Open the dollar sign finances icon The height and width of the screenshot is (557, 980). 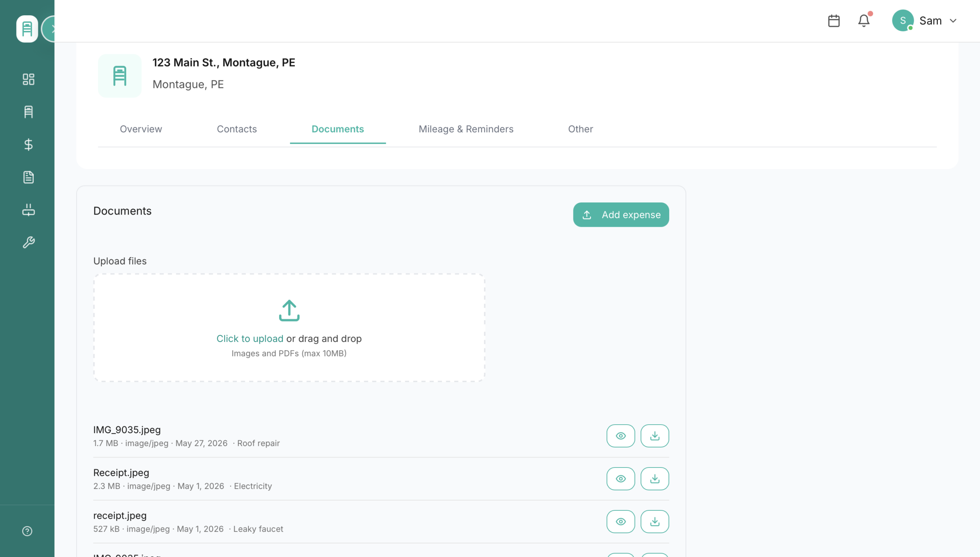[28, 145]
